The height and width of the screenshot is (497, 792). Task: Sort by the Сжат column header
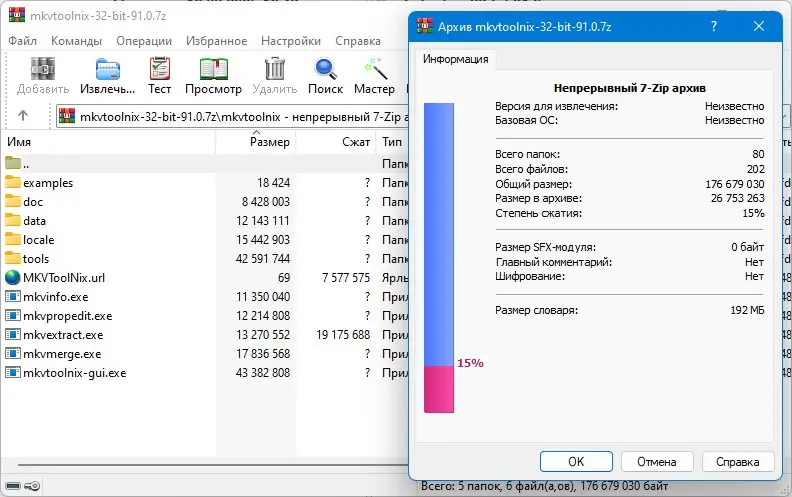click(x=336, y=142)
